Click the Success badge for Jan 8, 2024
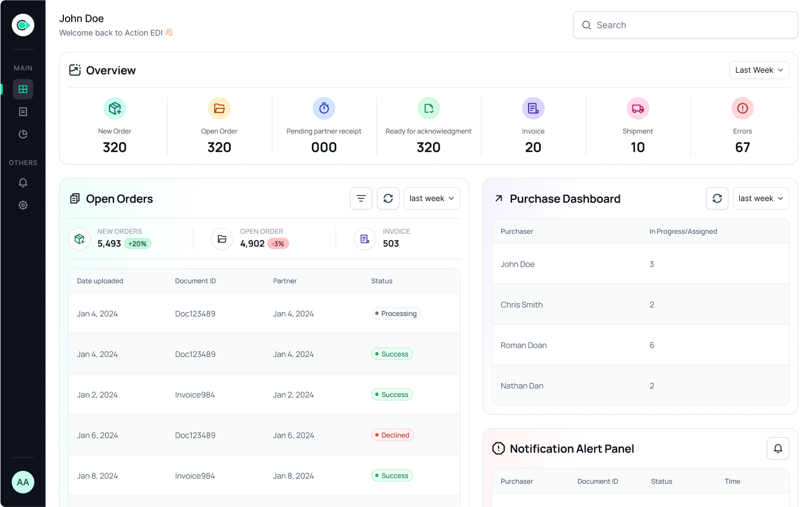The width and height of the screenshot is (812, 507). click(x=392, y=476)
